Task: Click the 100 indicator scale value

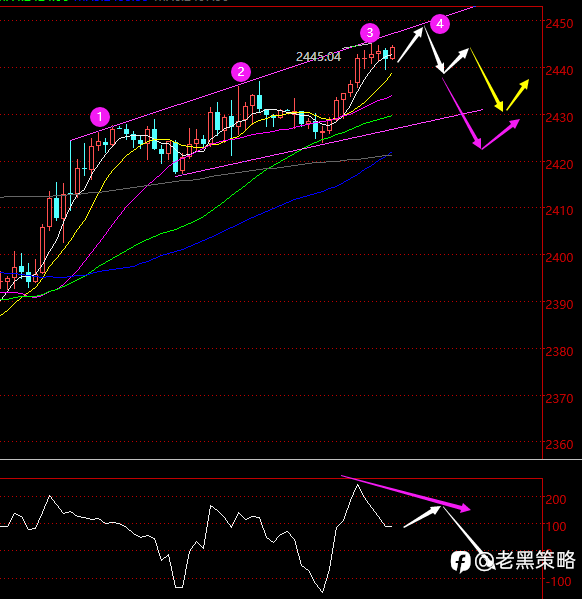Action: [x=556, y=527]
